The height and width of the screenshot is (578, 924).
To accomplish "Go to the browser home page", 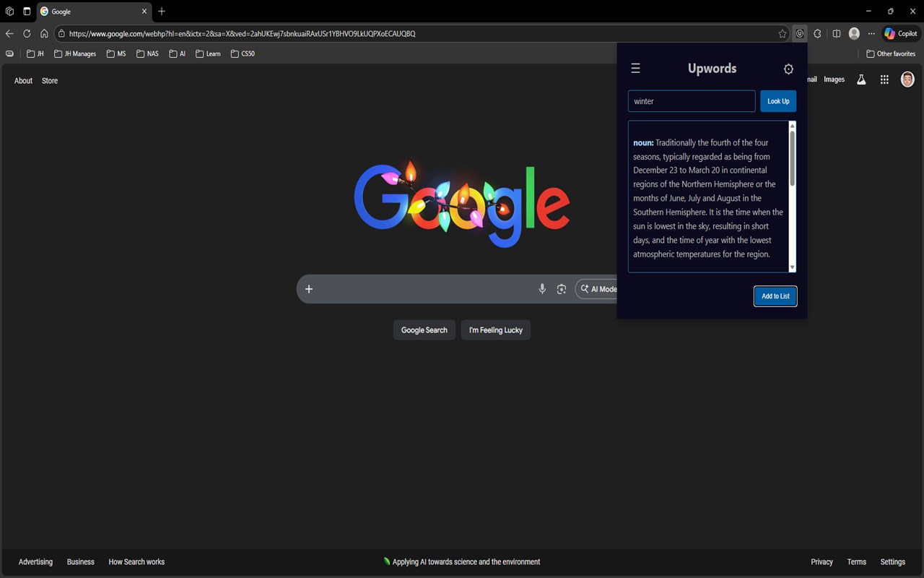I will (x=44, y=33).
